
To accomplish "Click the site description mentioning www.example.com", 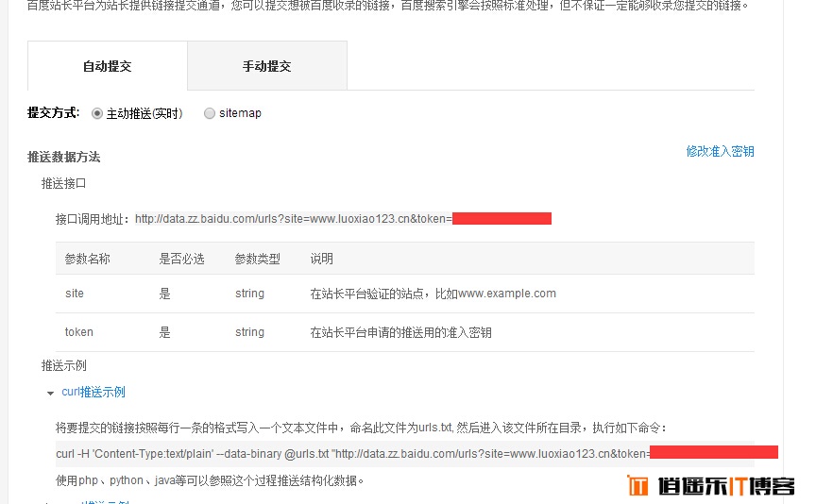I will tap(433, 294).
